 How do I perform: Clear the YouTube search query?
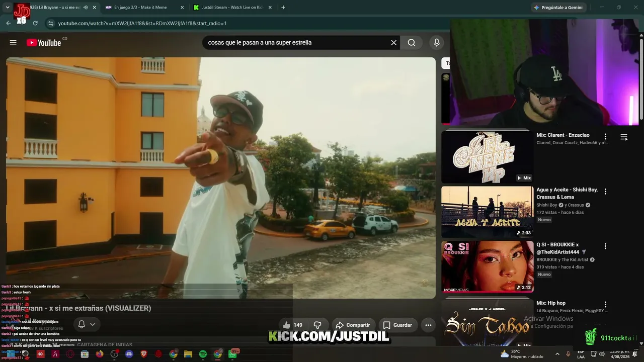pos(394,43)
